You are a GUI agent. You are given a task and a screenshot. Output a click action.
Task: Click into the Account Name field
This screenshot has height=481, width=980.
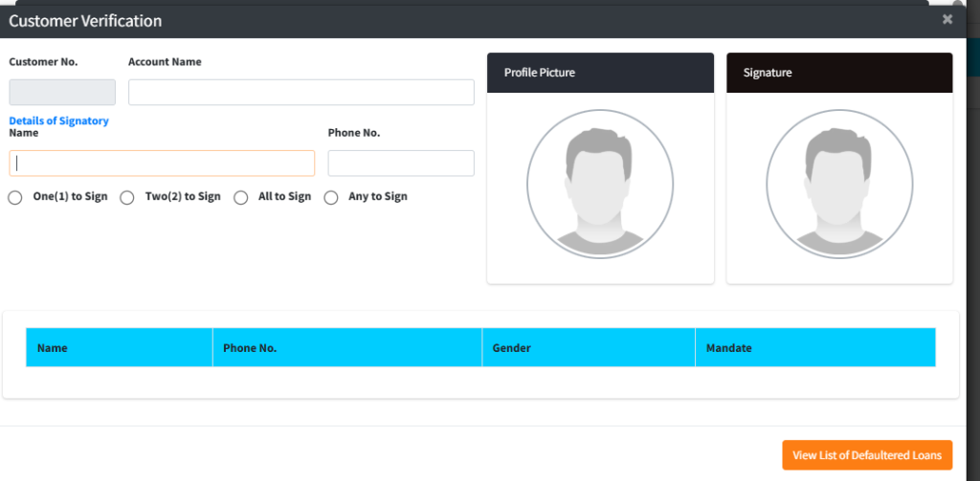[301, 92]
